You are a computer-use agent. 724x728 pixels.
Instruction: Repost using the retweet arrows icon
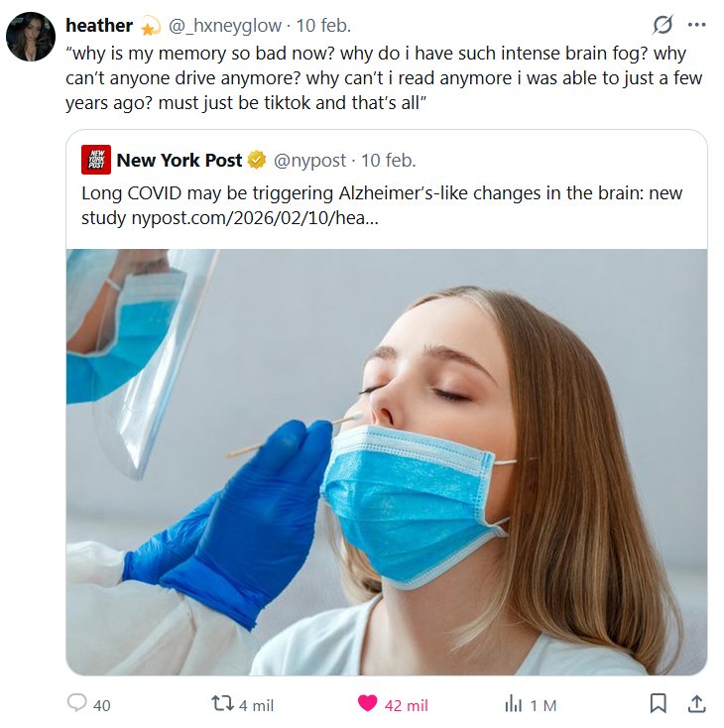tap(223, 704)
